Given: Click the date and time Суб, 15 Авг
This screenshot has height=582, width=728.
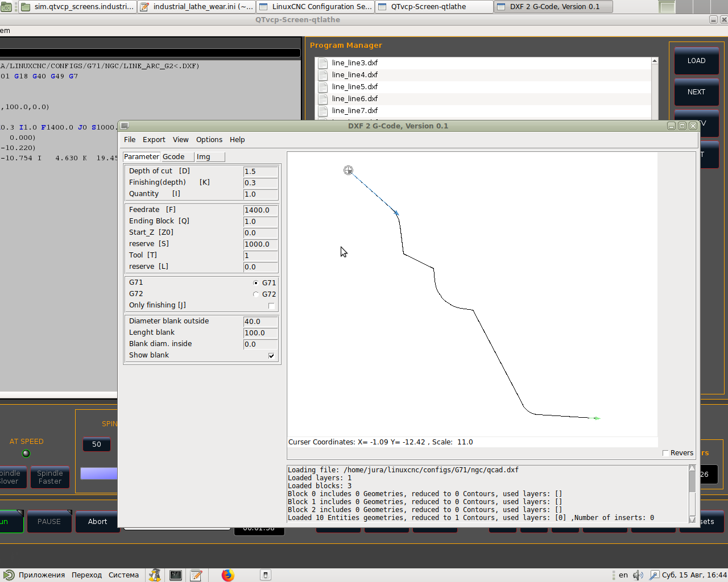Looking at the screenshot, I should coord(694,575).
